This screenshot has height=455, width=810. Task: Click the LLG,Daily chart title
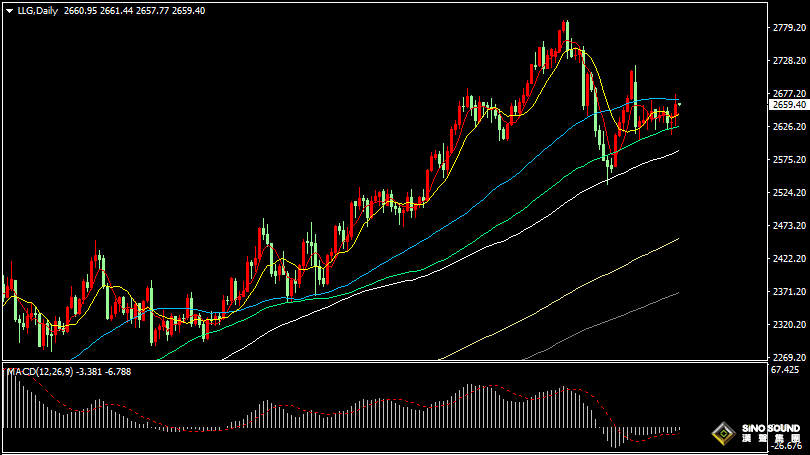tap(37, 11)
